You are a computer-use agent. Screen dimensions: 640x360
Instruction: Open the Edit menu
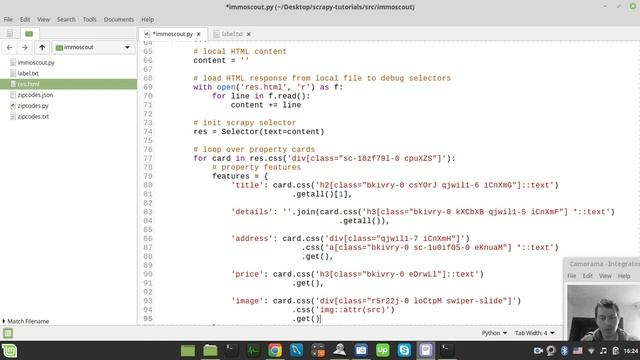(x=25, y=19)
